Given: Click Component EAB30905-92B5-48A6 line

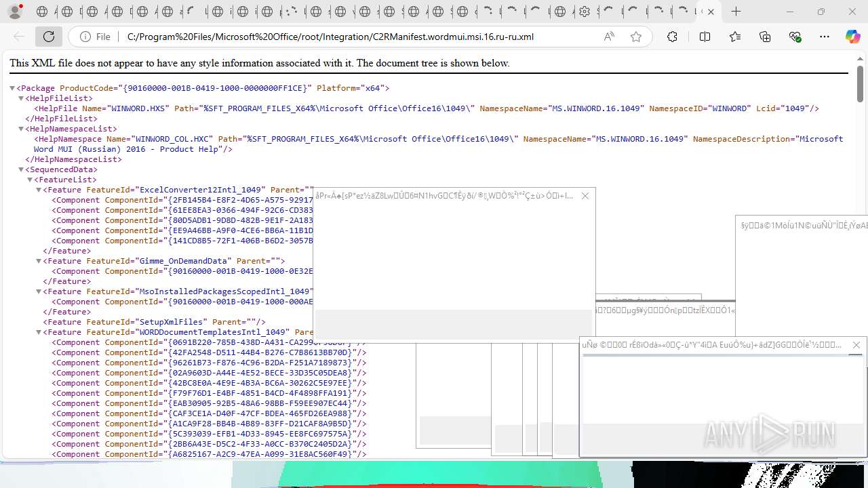Looking at the screenshot, I should [x=209, y=403].
